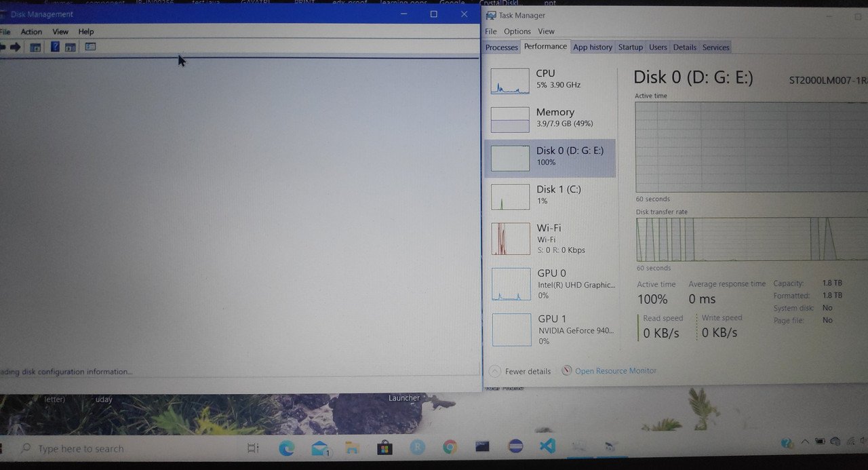Minimize the Disk Management window
868x470 pixels.
click(404, 14)
